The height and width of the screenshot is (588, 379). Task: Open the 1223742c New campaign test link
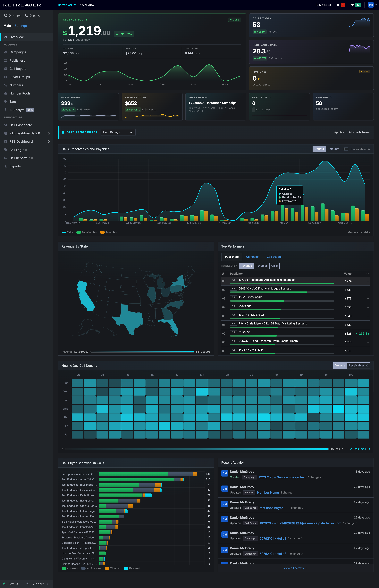pyautogui.click(x=282, y=477)
